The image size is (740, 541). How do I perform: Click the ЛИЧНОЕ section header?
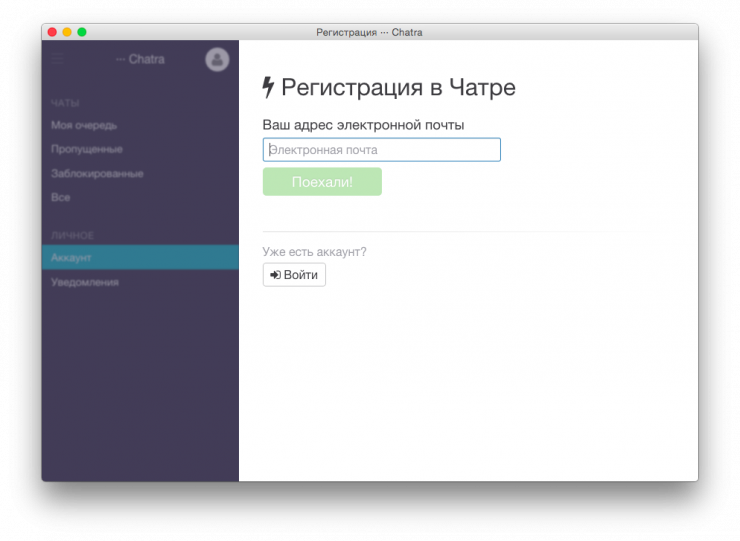pos(72,235)
